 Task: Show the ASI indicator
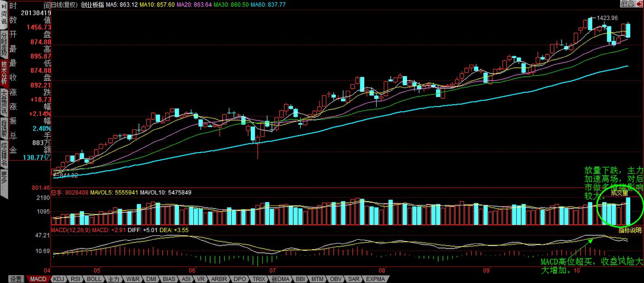(186, 279)
